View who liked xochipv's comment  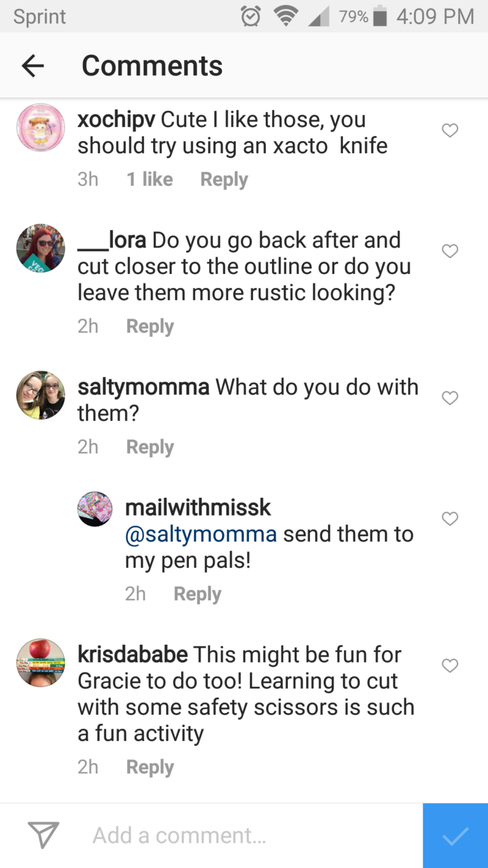click(x=149, y=179)
